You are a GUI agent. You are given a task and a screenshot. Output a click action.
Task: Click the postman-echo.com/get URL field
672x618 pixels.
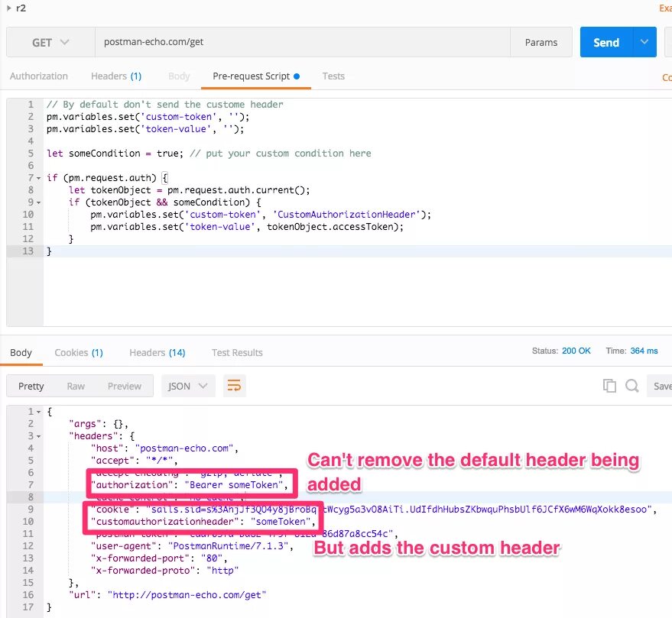click(302, 42)
